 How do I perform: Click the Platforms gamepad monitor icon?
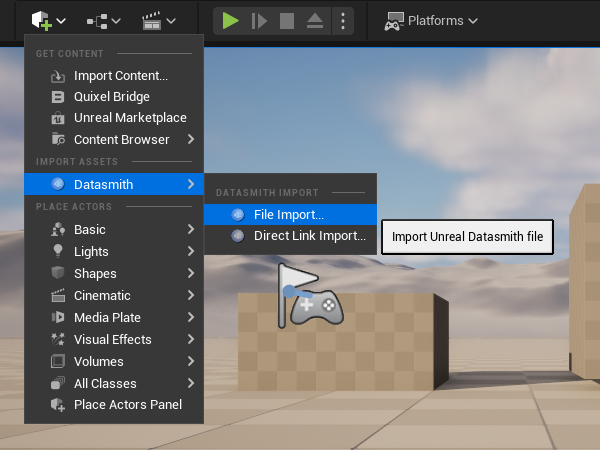(x=394, y=21)
